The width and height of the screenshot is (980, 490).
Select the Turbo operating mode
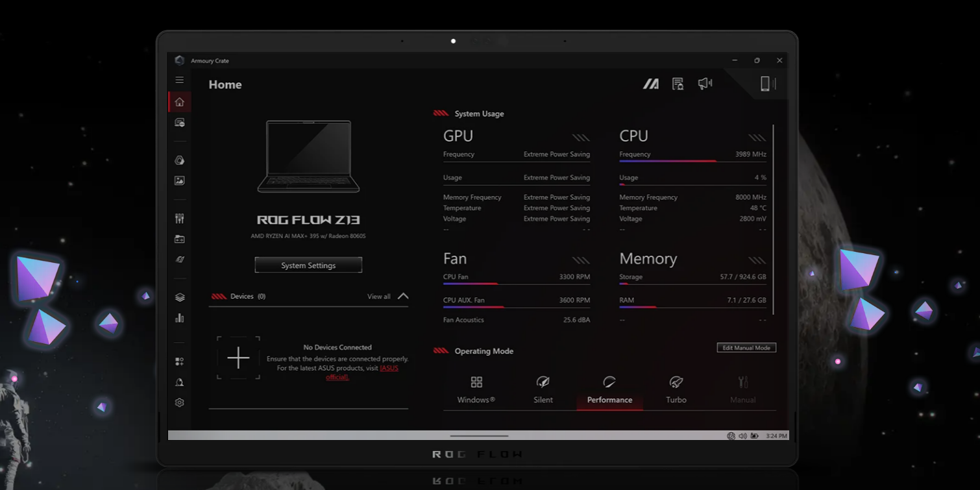pos(676,390)
